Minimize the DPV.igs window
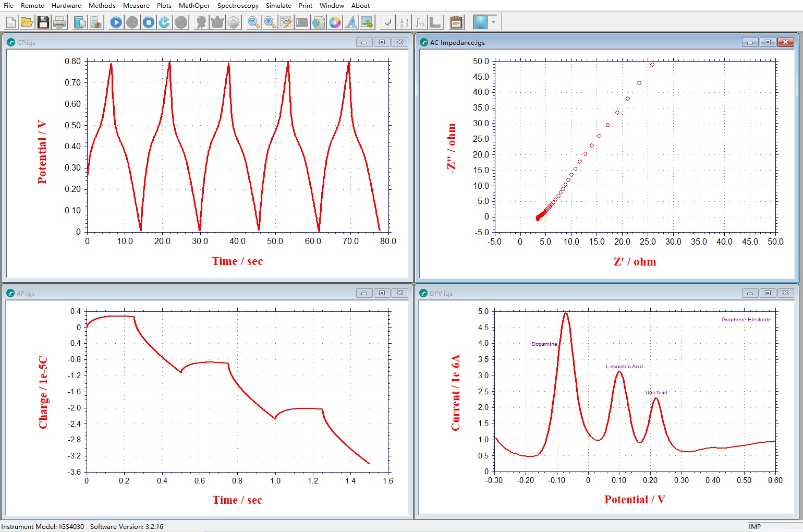803x532 pixels. pyautogui.click(x=750, y=293)
